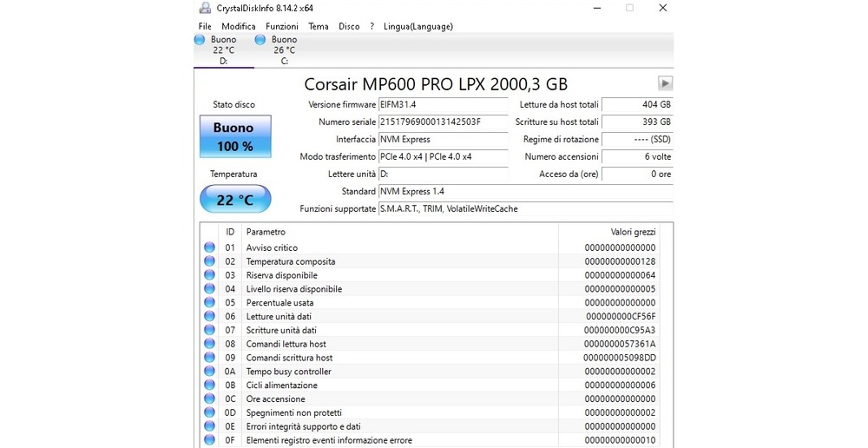Click status orb of Spegnimenti non protetti row

pos(209,412)
